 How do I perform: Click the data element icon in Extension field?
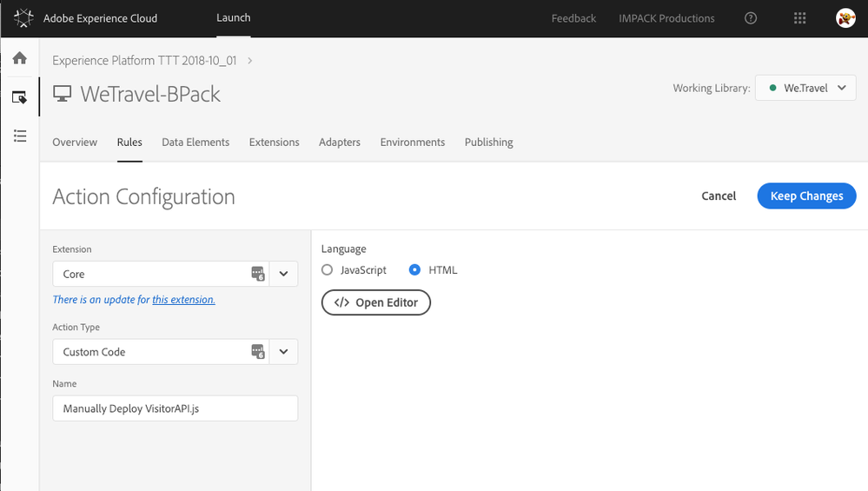[x=258, y=274]
